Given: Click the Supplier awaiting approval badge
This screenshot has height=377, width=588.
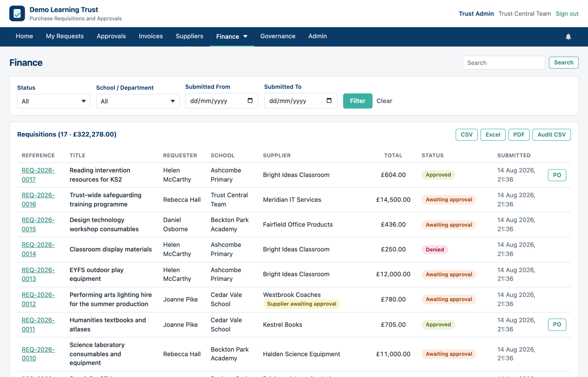Looking at the screenshot, I should [302, 304].
